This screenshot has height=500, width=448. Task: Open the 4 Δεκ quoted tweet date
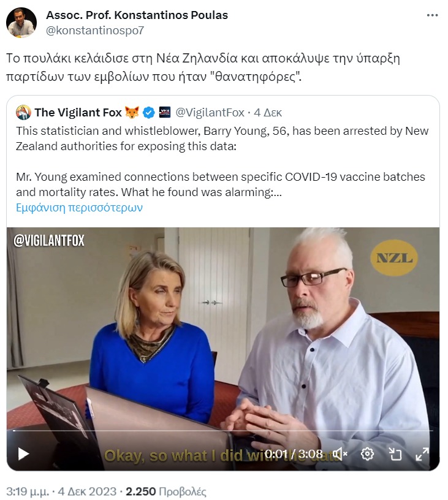[x=268, y=113]
